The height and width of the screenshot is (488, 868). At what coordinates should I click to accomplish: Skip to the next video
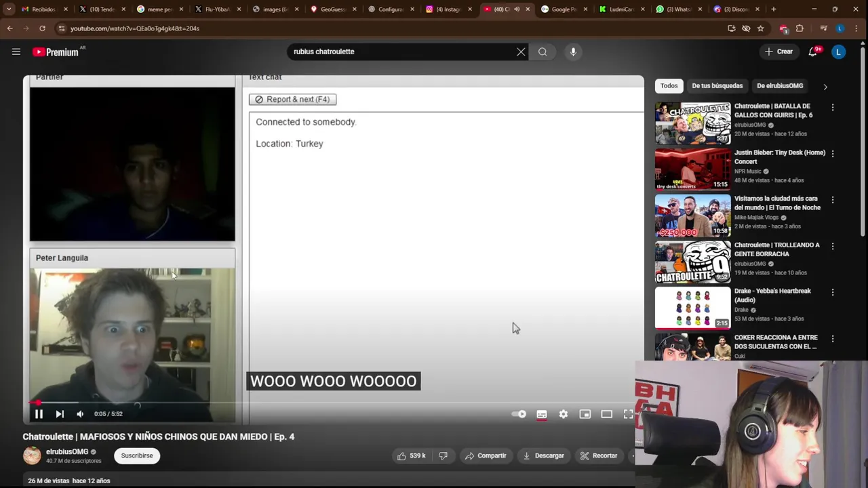pos(60,414)
